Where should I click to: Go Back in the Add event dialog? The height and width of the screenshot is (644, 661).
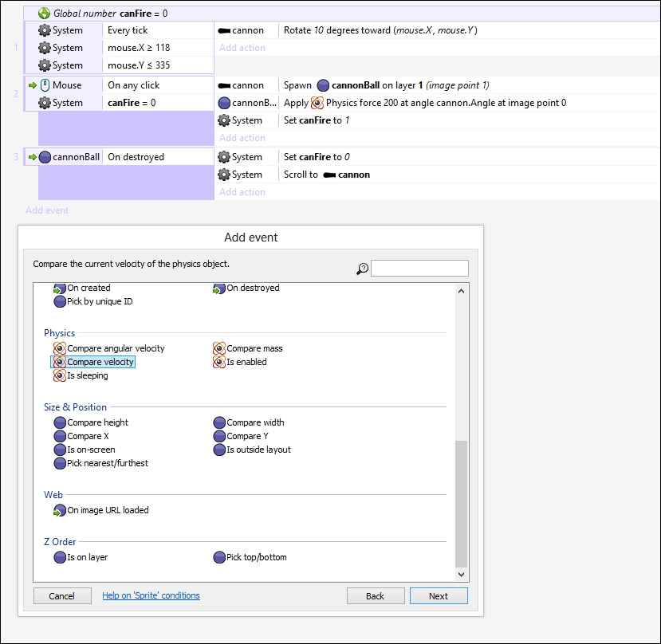pyautogui.click(x=376, y=596)
